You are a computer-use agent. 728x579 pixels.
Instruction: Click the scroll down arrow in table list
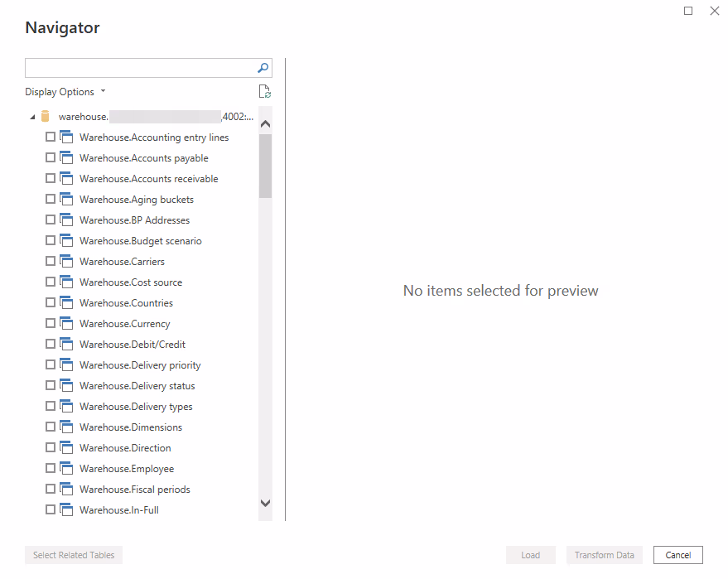[265, 503]
